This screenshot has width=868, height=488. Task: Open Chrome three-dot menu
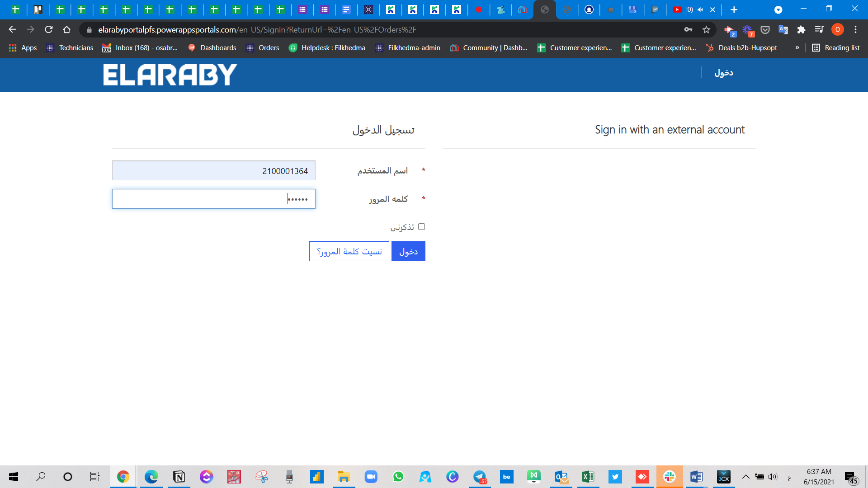pyautogui.click(x=855, y=30)
